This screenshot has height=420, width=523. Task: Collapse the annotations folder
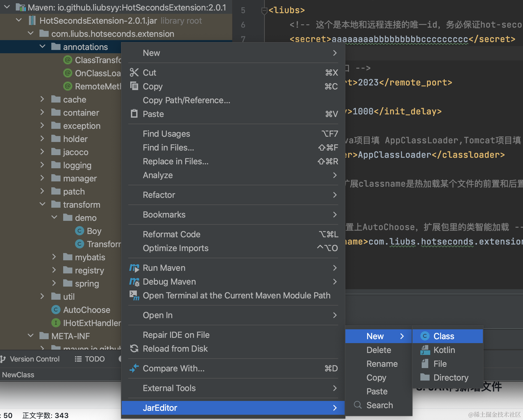click(42, 47)
